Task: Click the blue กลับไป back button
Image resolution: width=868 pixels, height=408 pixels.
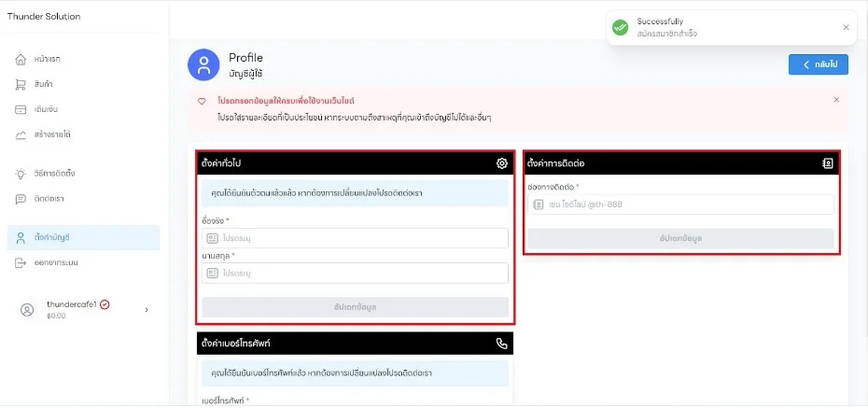Action: [x=819, y=64]
